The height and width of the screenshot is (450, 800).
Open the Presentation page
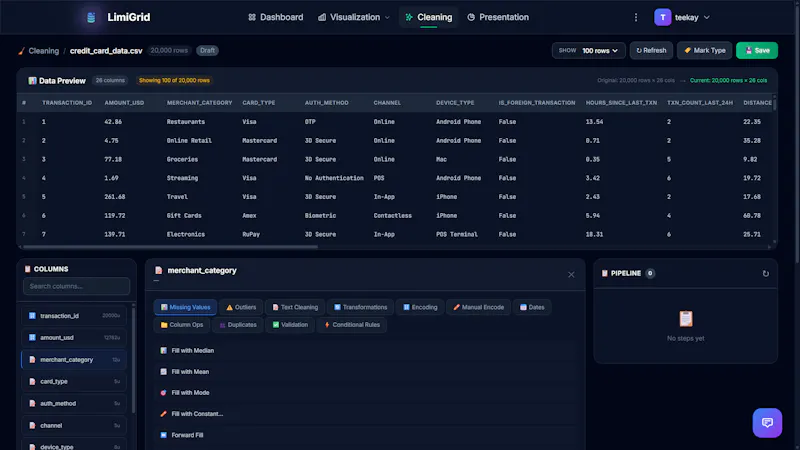tap(498, 17)
